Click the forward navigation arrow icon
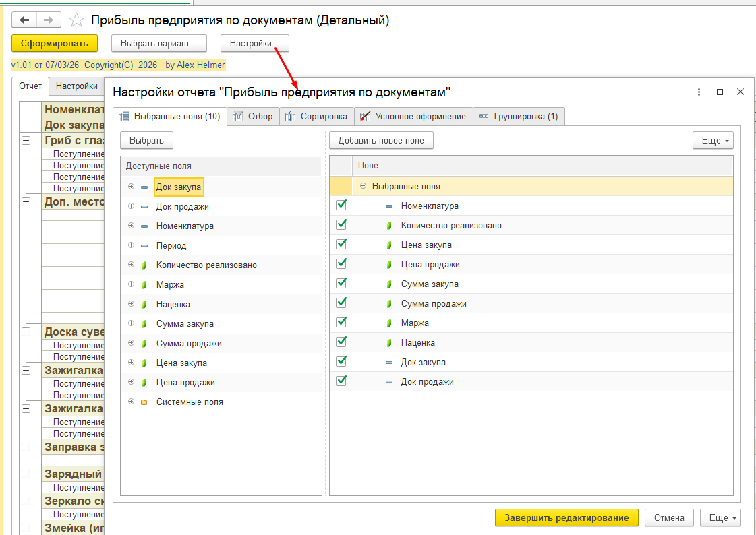 point(49,20)
